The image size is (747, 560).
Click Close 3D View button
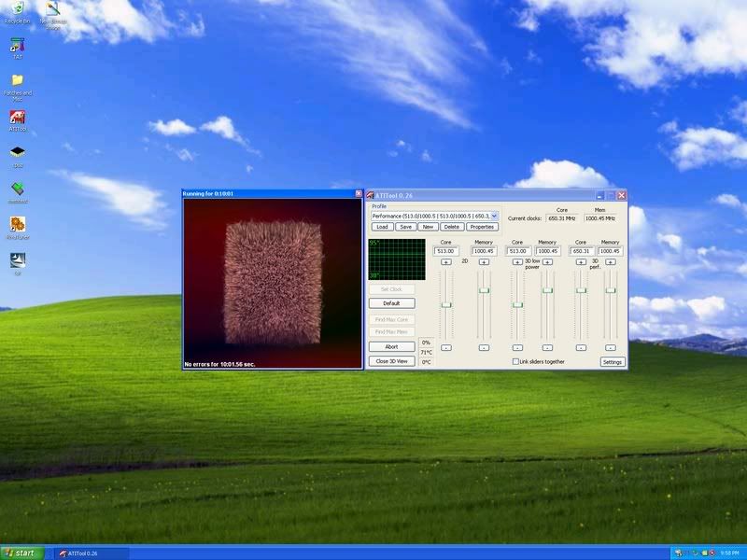[391, 361]
